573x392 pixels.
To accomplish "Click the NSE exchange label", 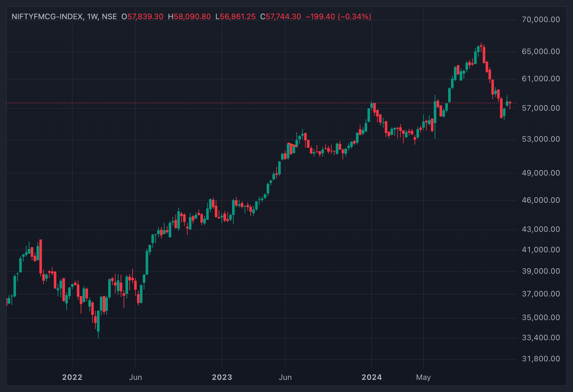I will [109, 17].
